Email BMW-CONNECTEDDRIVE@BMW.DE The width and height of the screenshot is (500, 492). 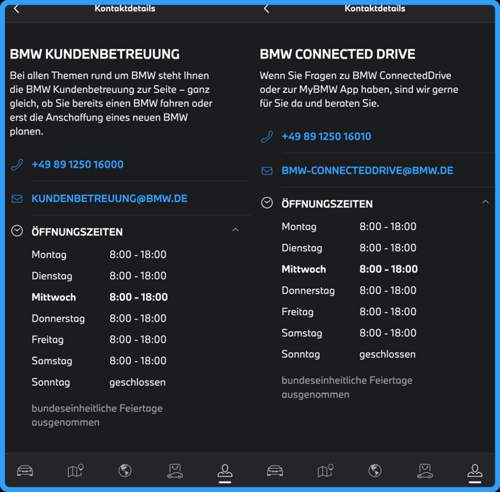coord(367,171)
